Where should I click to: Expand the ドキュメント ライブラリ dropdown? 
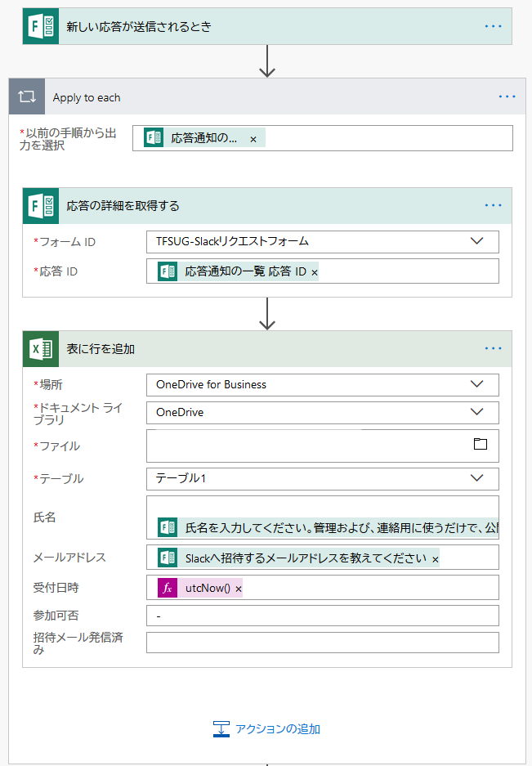click(x=476, y=412)
